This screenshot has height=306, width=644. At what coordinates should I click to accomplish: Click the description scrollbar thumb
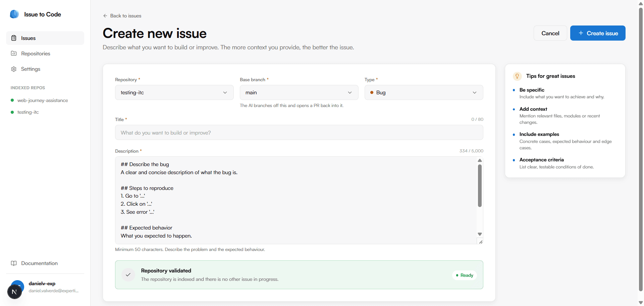[x=480, y=186]
